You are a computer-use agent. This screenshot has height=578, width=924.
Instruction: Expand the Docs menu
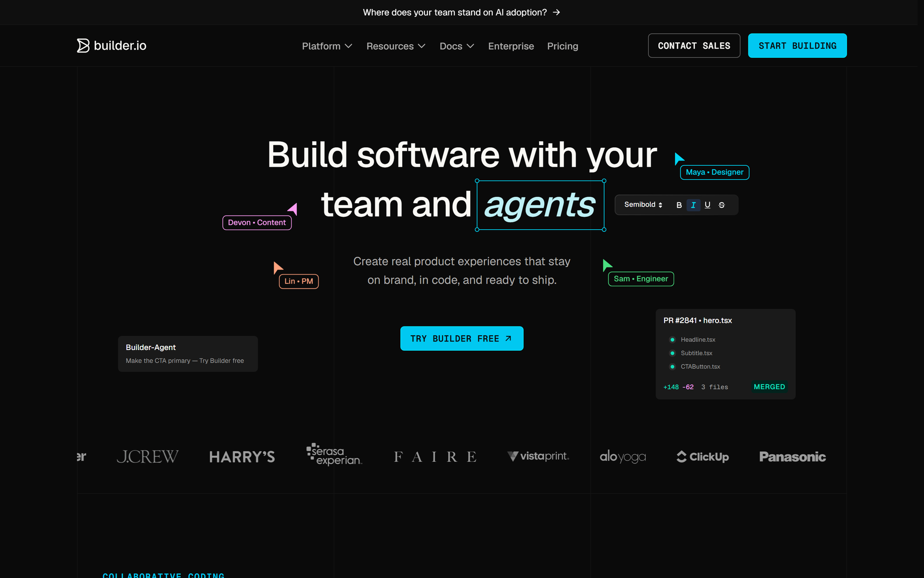point(457,46)
